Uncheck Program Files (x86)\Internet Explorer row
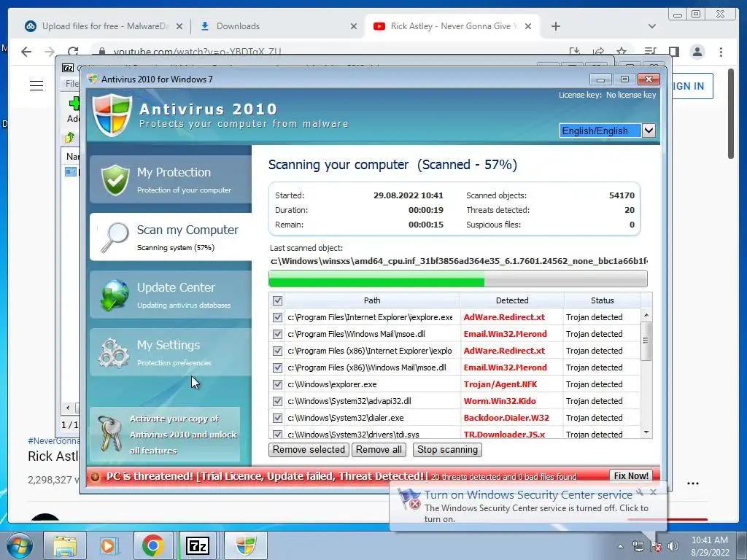Screen dimensions: 747x560 pyautogui.click(x=277, y=351)
